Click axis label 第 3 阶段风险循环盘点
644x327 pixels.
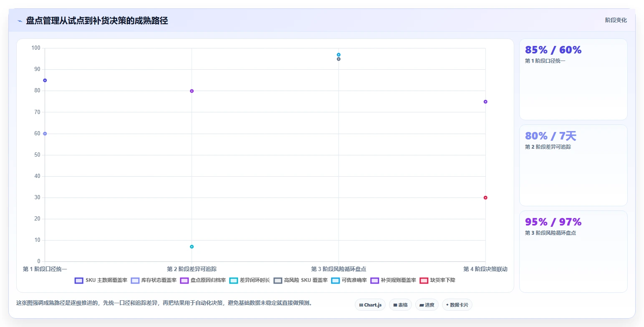(338, 269)
